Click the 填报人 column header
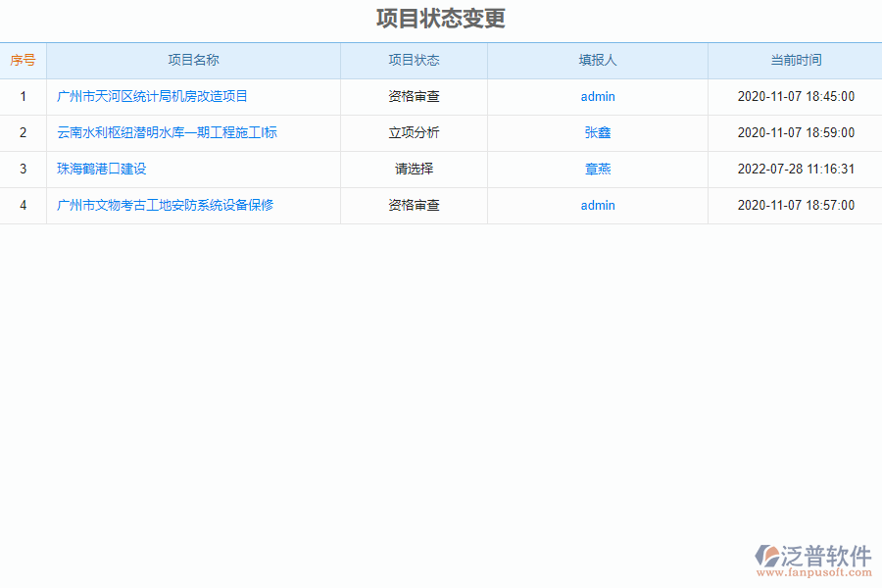Image resolution: width=882 pixels, height=588 pixels. tap(598, 60)
